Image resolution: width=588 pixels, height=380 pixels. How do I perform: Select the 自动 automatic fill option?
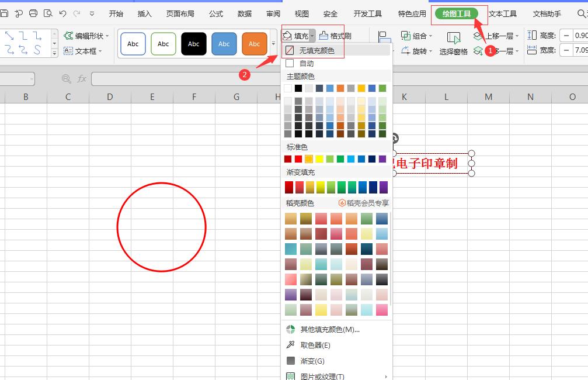click(x=306, y=63)
